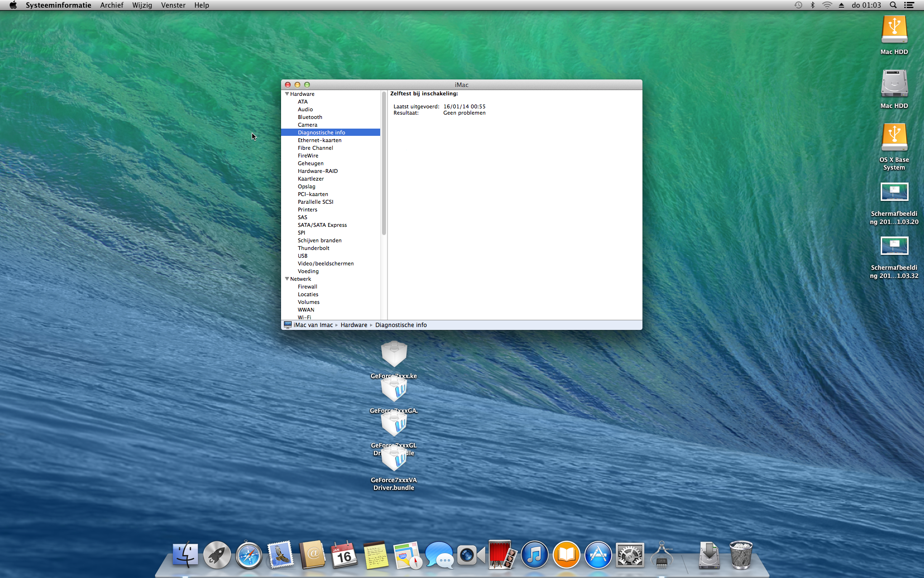Viewport: 924px width, 578px height.
Task: Select Hardware-RAID entry
Action: tap(318, 171)
